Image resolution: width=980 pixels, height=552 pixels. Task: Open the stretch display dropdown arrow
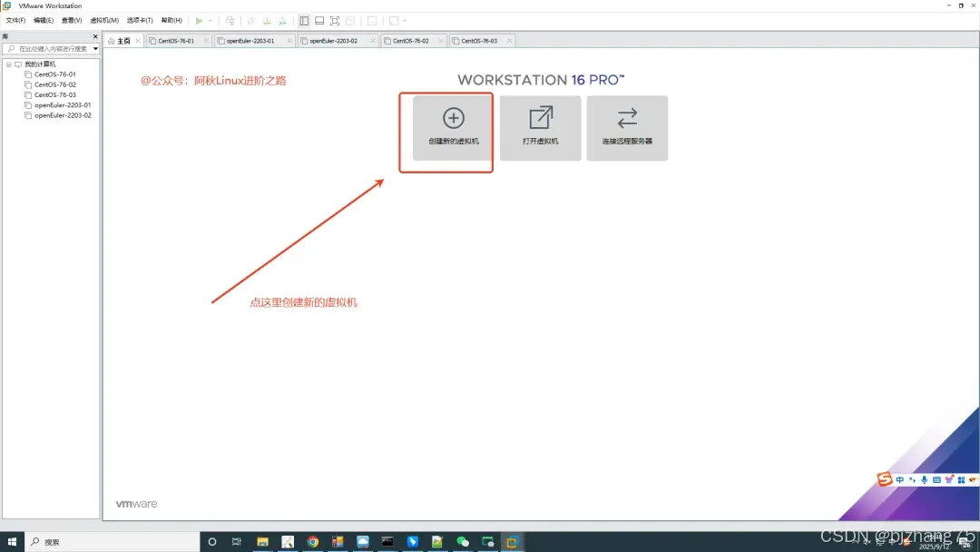coord(405,21)
